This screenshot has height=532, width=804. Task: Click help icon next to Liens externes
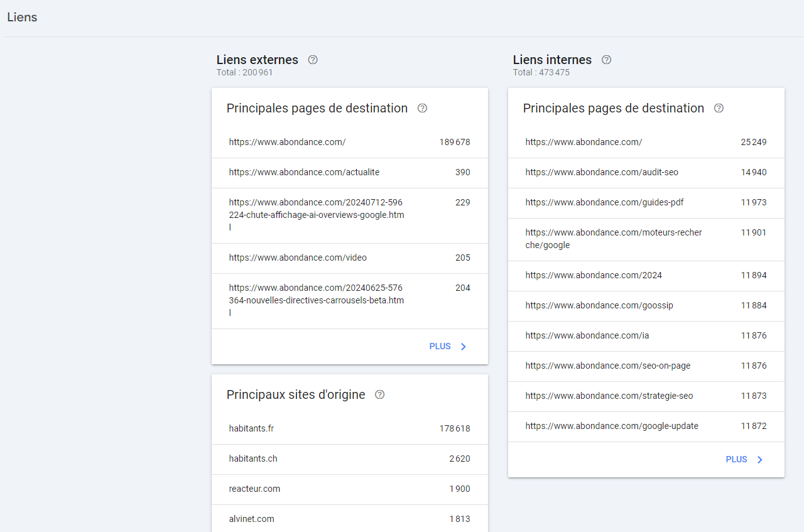(x=313, y=60)
